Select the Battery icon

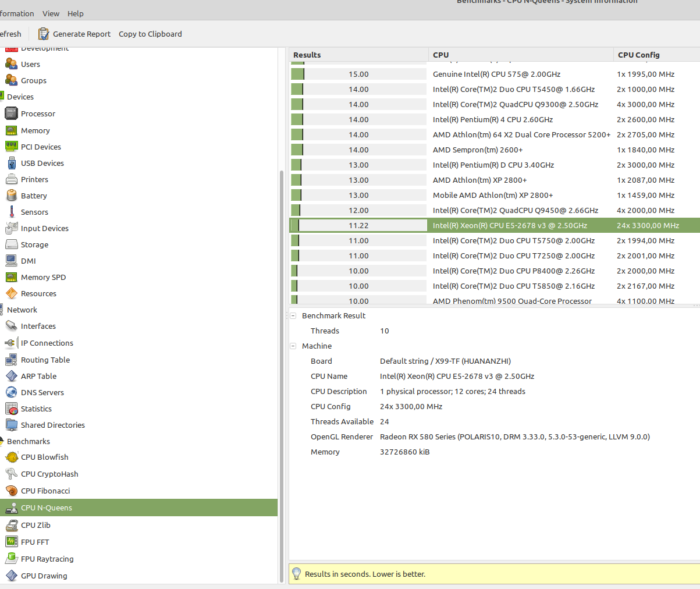pos(11,196)
